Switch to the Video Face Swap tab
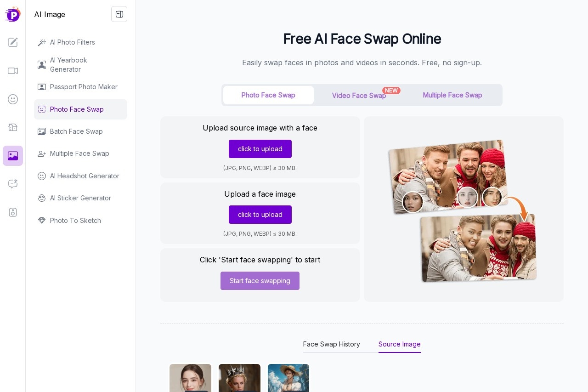Screen dimensions: 588x392 pyautogui.click(x=359, y=96)
